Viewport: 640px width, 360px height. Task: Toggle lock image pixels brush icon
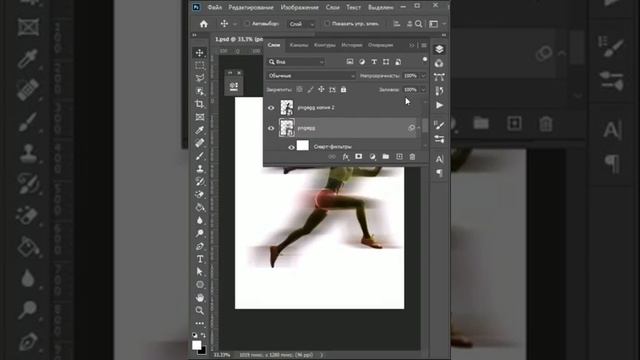coord(311,89)
